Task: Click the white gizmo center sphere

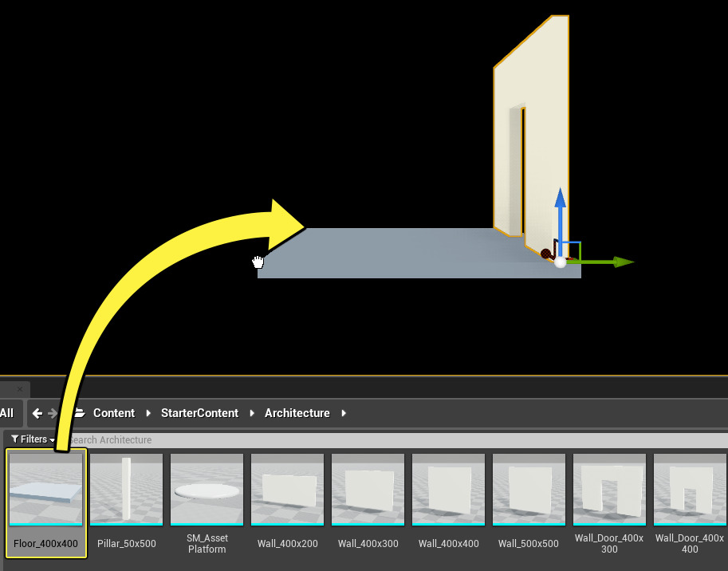Action: click(x=561, y=262)
